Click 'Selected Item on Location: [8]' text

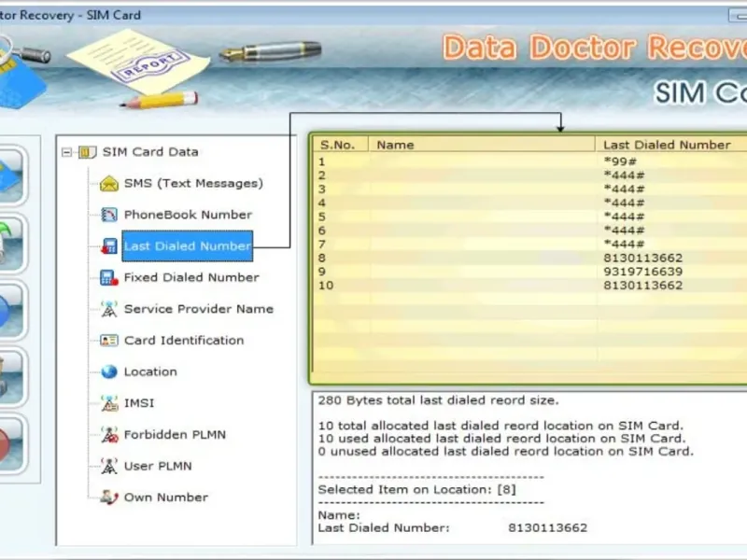pyautogui.click(x=416, y=489)
